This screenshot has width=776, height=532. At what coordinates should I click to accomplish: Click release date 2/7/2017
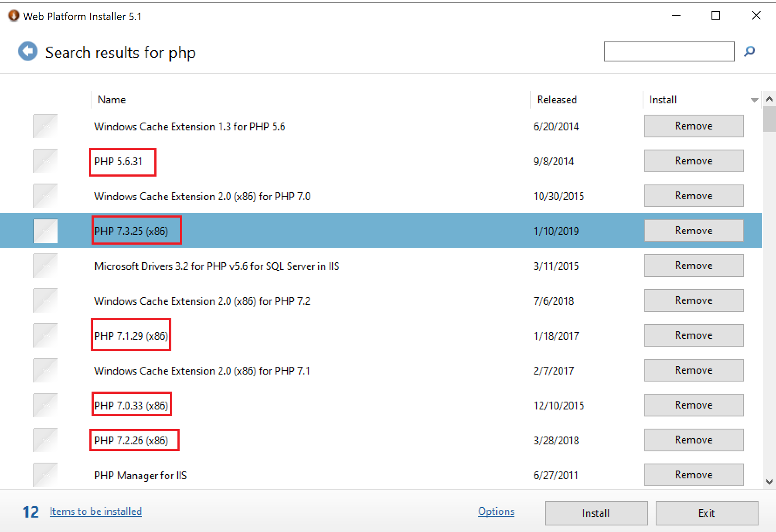tap(554, 371)
